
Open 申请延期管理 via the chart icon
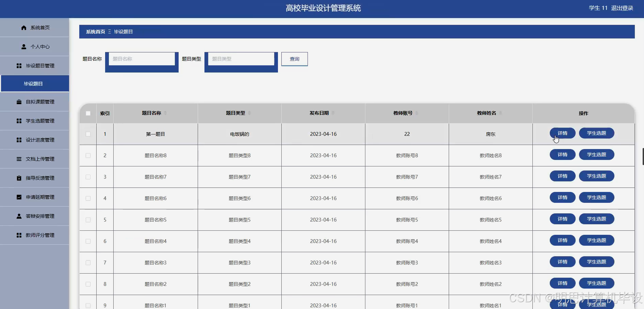pos(19,197)
